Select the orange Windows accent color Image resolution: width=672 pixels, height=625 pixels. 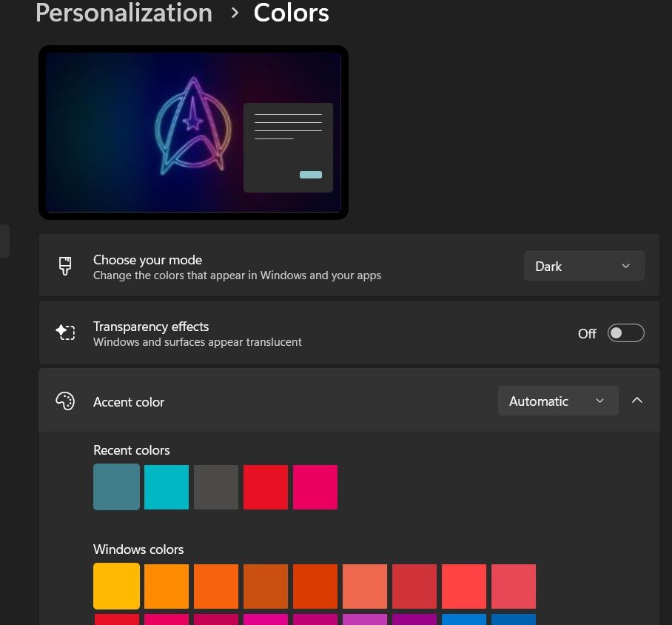tap(166, 586)
